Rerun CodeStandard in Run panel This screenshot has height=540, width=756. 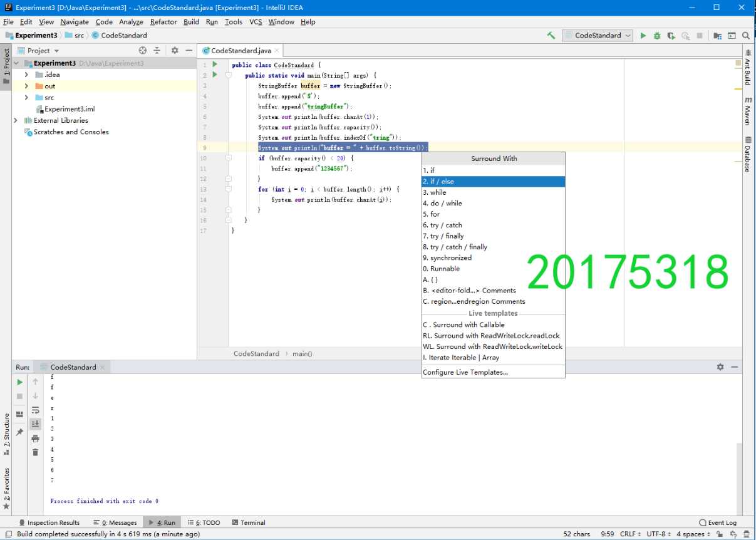coord(19,382)
